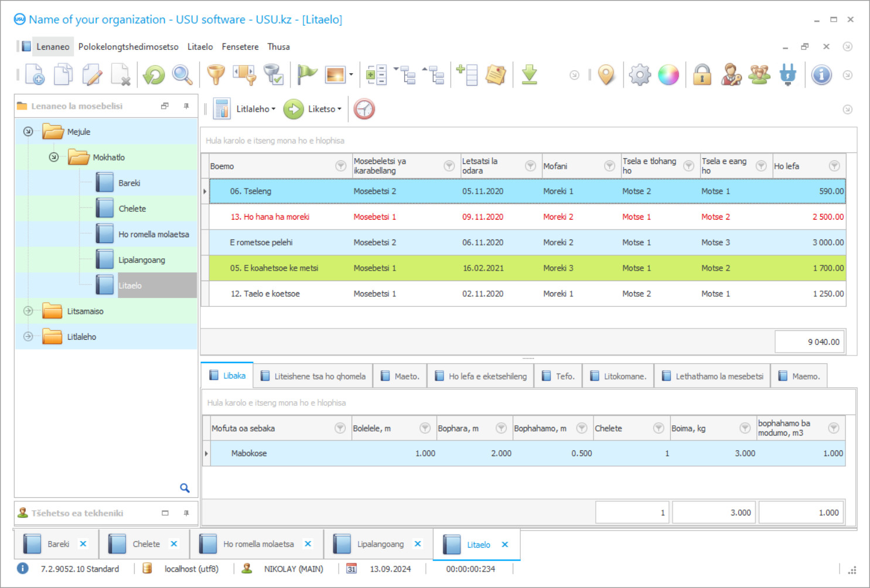The width and height of the screenshot is (870, 588).
Task: Click the green flag toolbar icon
Action: point(306,75)
